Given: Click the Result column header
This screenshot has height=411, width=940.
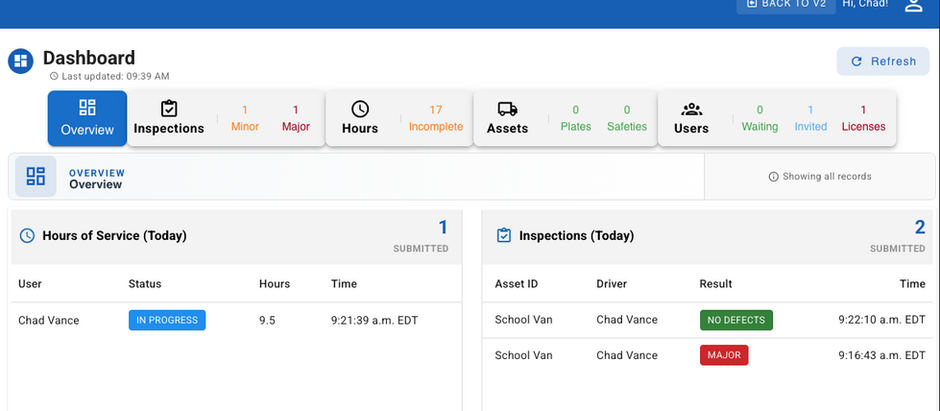Looking at the screenshot, I should coord(716,284).
